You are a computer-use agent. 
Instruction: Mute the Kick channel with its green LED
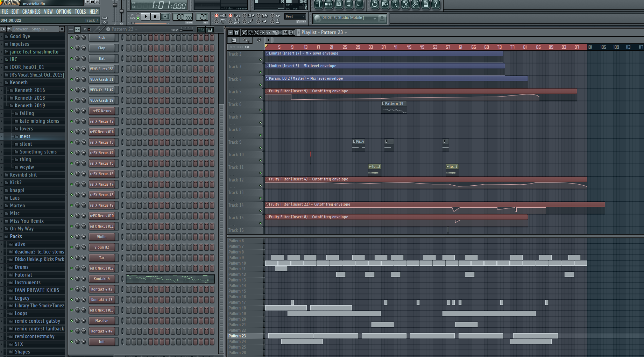pos(72,37)
